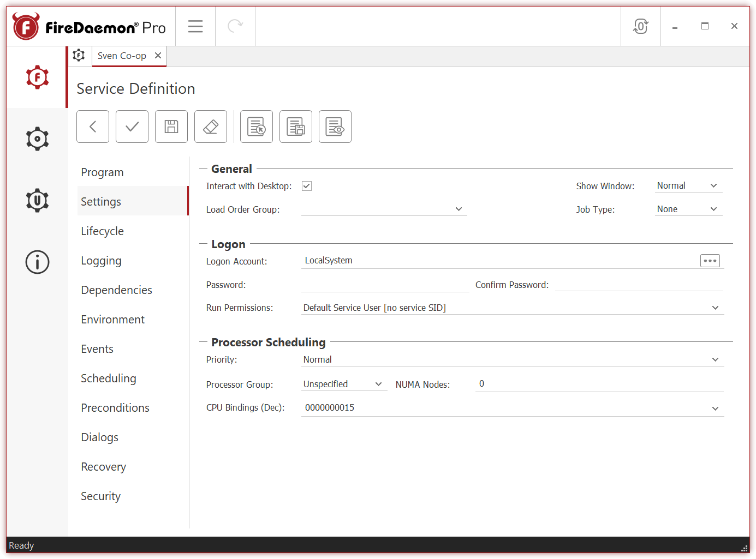Click the NUMA Nodes field
The height and width of the screenshot is (559, 756).
tap(599, 384)
